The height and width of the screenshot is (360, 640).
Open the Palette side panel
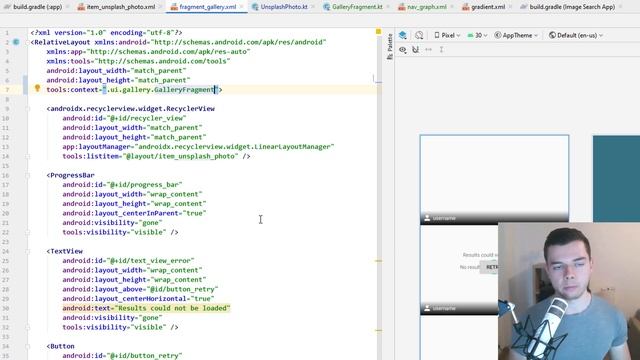390,47
